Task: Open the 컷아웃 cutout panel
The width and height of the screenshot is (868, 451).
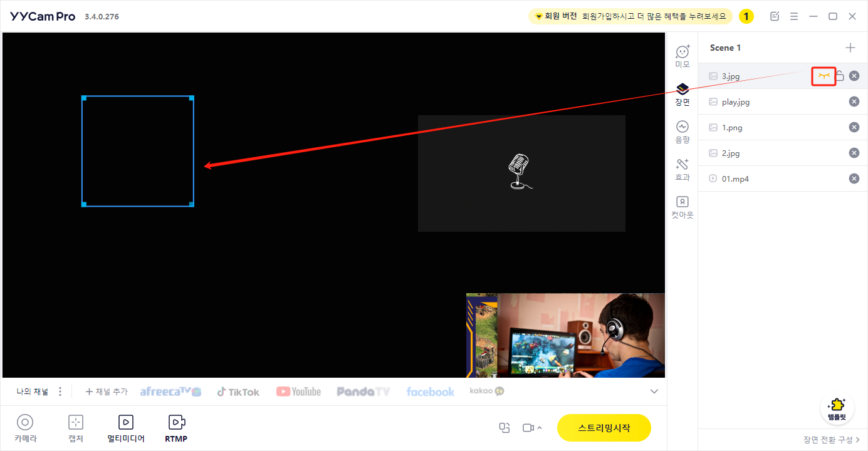Action: pyautogui.click(x=682, y=207)
